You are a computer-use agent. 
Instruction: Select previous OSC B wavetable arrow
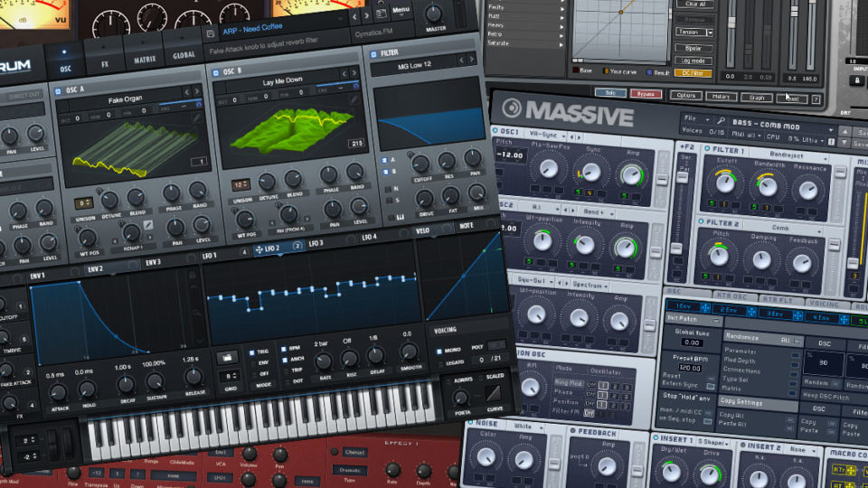[344, 73]
